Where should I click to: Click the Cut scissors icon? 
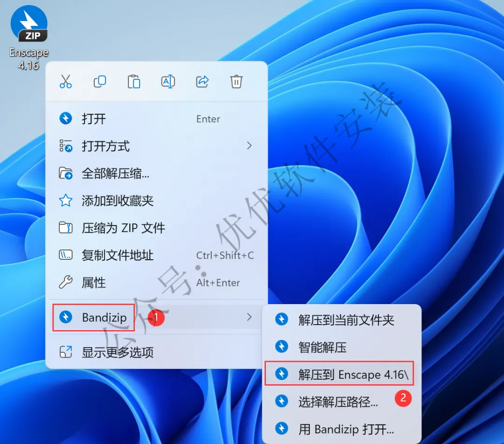pos(66,82)
